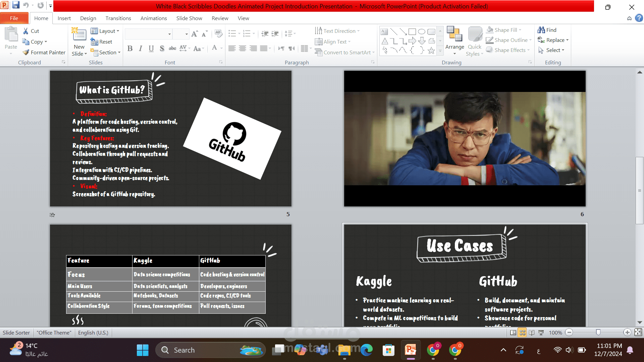Select the text box shape in gallery
Viewport: 644px width, 362px height.
[384, 32]
